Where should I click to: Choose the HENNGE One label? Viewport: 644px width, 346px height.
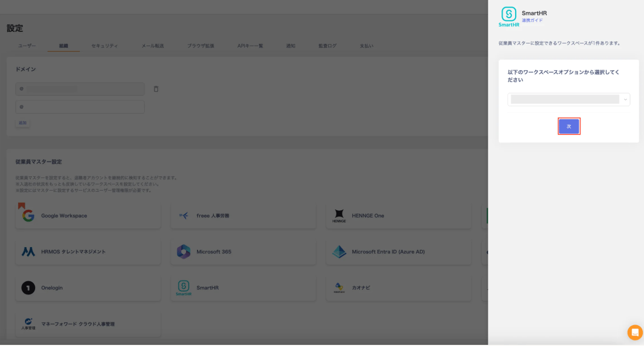pos(368,216)
